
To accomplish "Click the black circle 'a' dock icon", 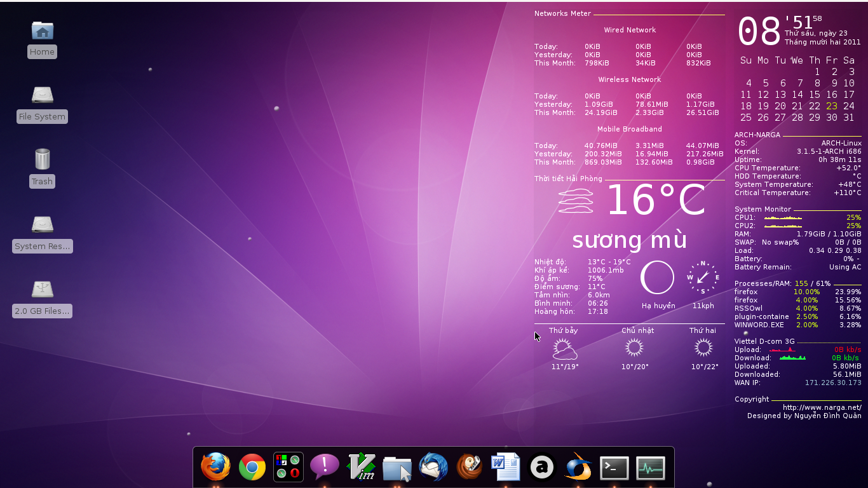I will point(542,468).
